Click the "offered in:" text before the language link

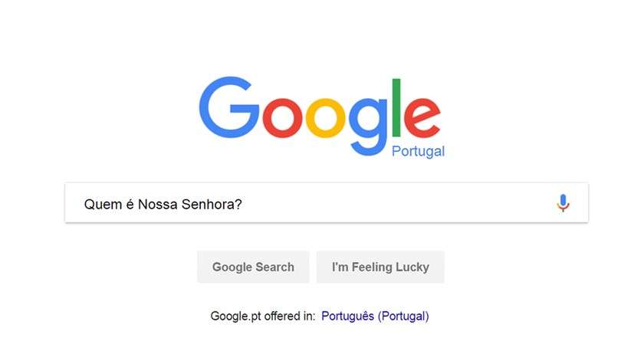(x=290, y=316)
